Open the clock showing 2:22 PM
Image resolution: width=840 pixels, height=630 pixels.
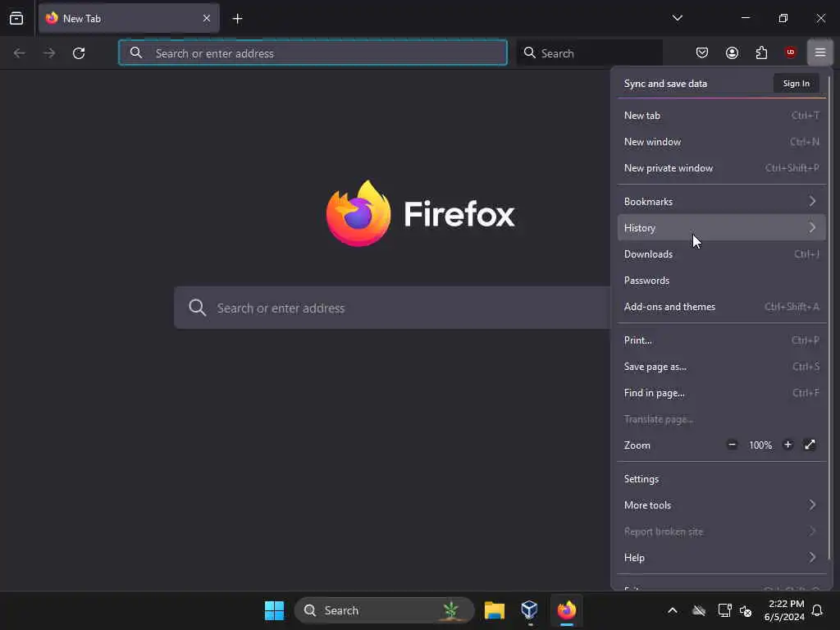click(783, 610)
